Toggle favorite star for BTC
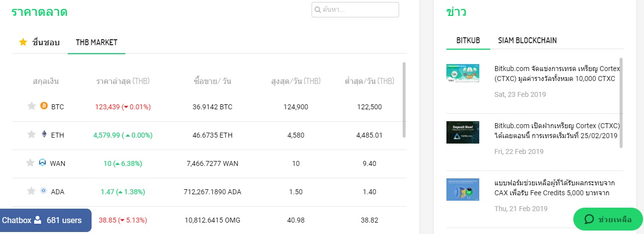The width and height of the screenshot is (644, 234). click(31, 106)
